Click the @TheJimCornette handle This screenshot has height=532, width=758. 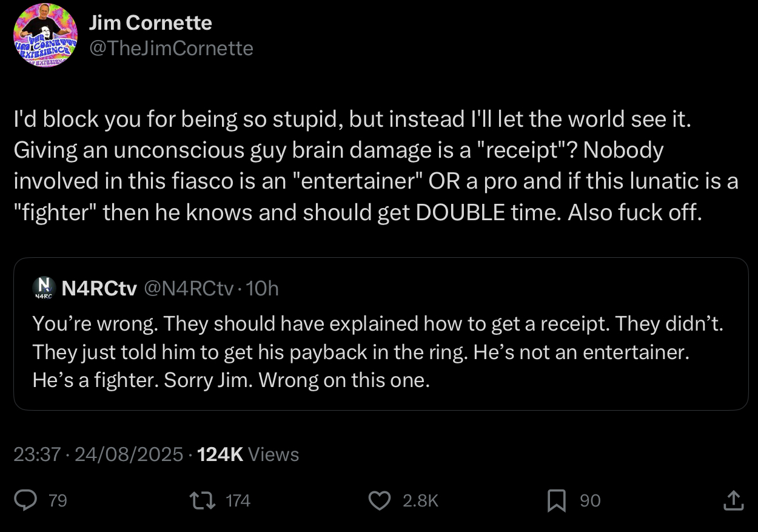tap(171, 48)
